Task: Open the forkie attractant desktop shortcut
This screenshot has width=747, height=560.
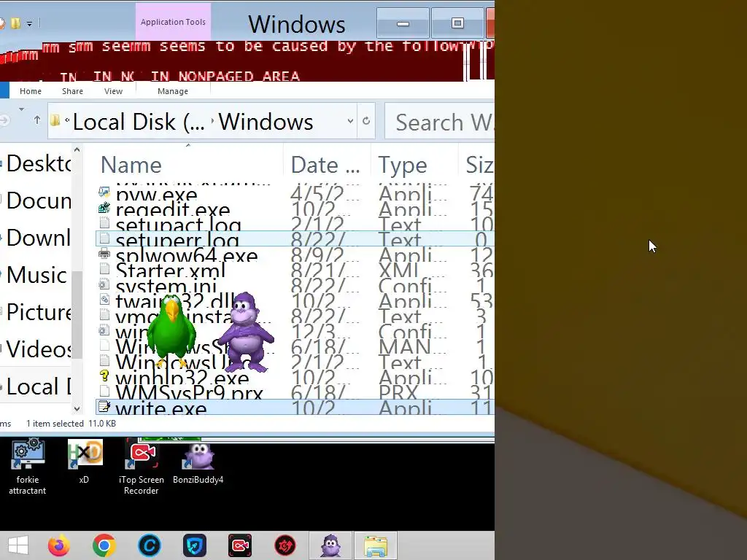Action: point(28,467)
